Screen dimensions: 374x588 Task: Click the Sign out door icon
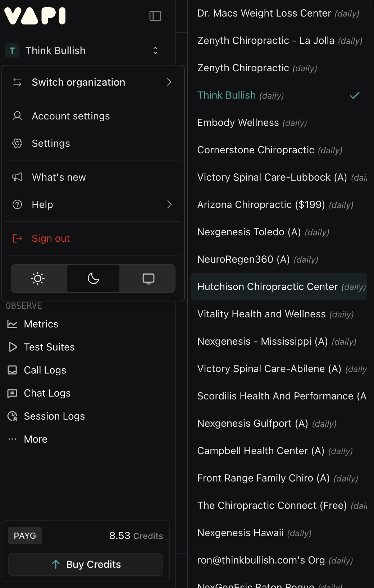(x=17, y=238)
